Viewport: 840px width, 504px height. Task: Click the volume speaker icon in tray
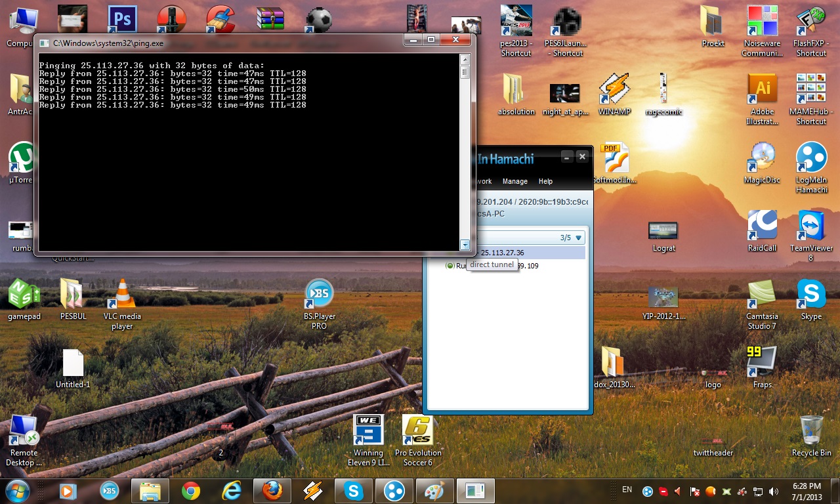click(774, 491)
